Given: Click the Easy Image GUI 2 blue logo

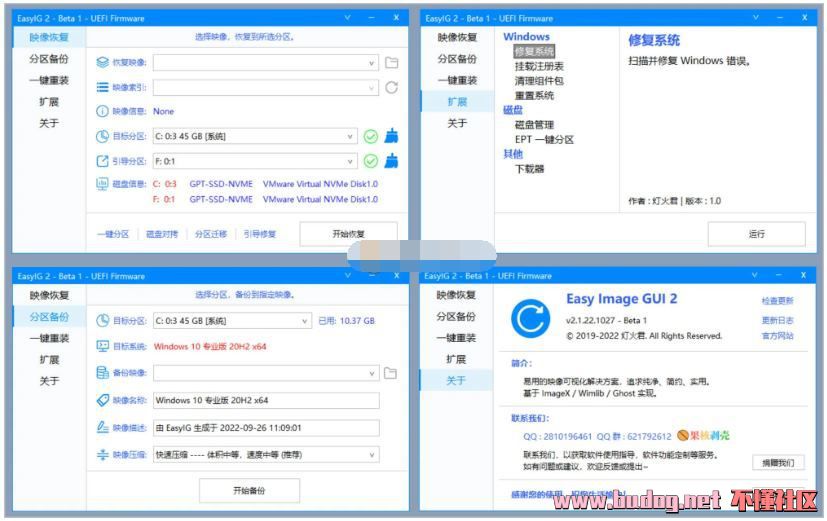Looking at the screenshot, I should pyautogui.click(x=530, y=317).
